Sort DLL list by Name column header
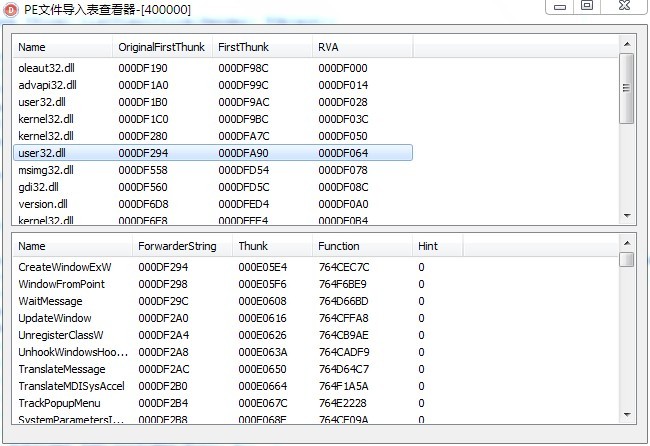 tap(62, 47)
